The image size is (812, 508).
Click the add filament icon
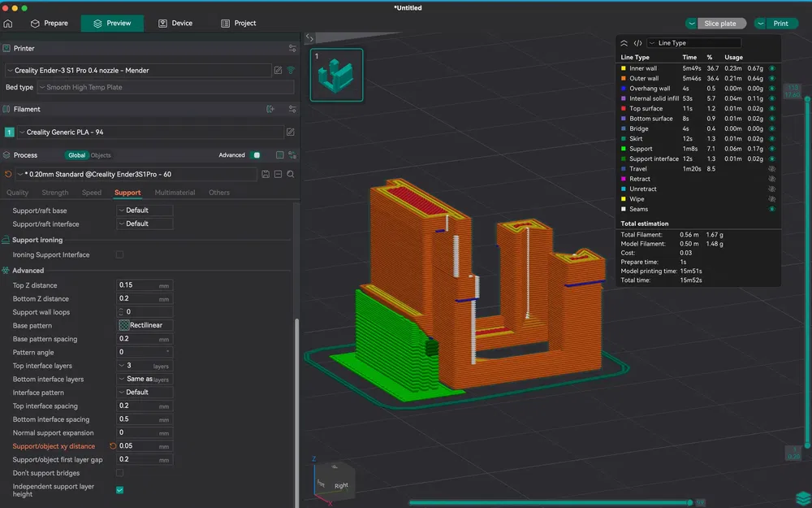click(x=270, y=109)
